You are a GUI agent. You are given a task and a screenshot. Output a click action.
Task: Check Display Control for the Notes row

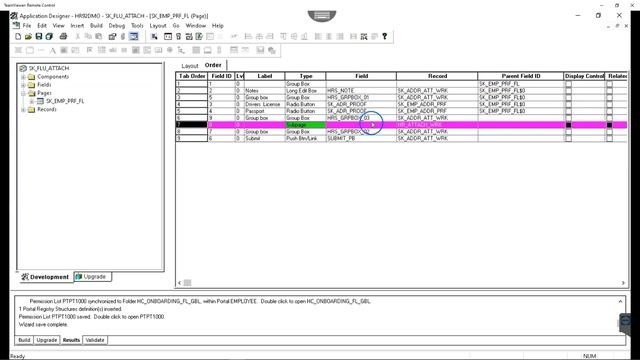[x=568, y=91]
